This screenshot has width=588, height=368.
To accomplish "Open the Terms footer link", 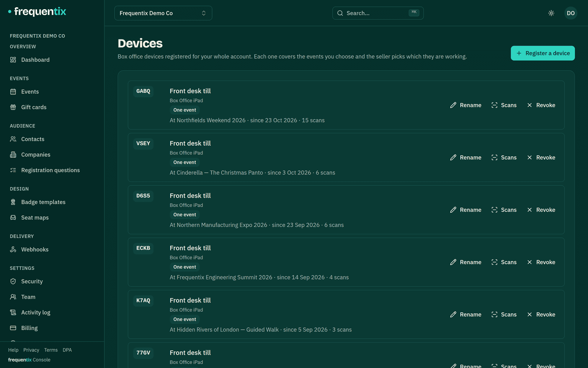I will tap(51, 350).
